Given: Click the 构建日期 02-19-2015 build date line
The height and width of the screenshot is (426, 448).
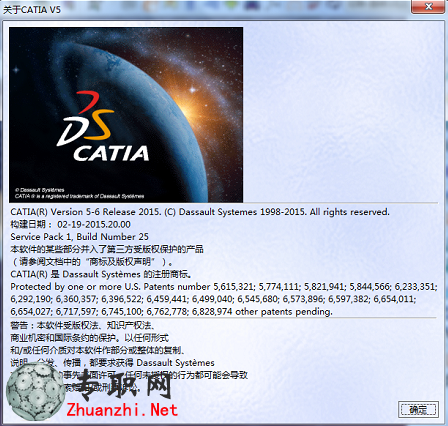Looking at the screenshot, I should [x=70, y=224].
